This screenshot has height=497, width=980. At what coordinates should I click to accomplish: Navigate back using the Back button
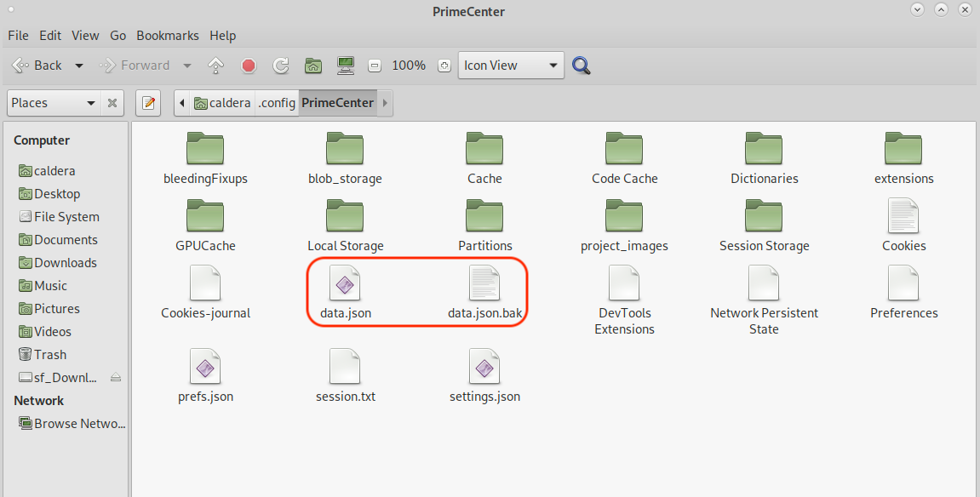38,65
